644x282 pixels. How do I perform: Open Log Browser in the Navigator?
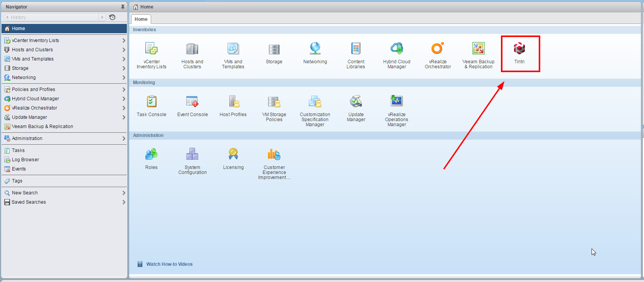[64, 160]
